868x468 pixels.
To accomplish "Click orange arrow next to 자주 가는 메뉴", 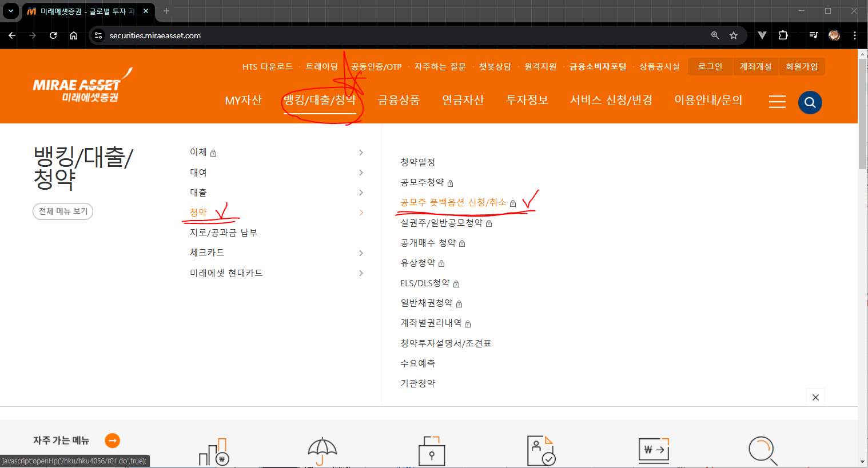I will pos(113,441).
